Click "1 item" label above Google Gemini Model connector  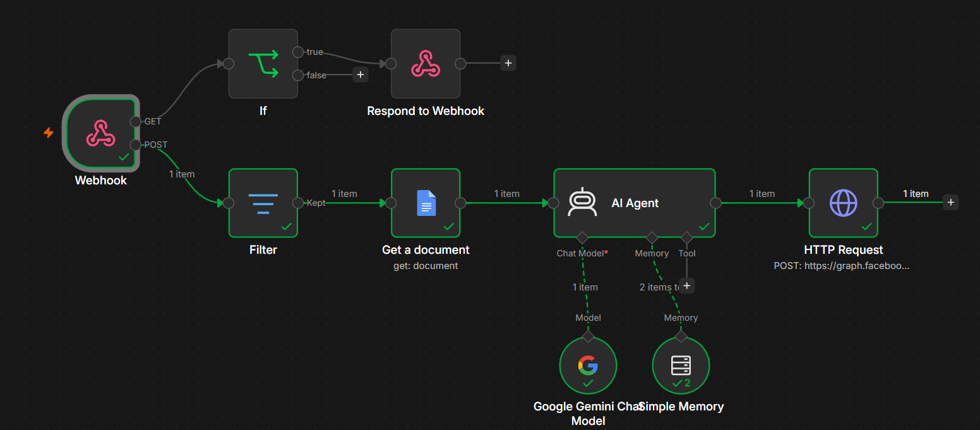coord(585,287)
